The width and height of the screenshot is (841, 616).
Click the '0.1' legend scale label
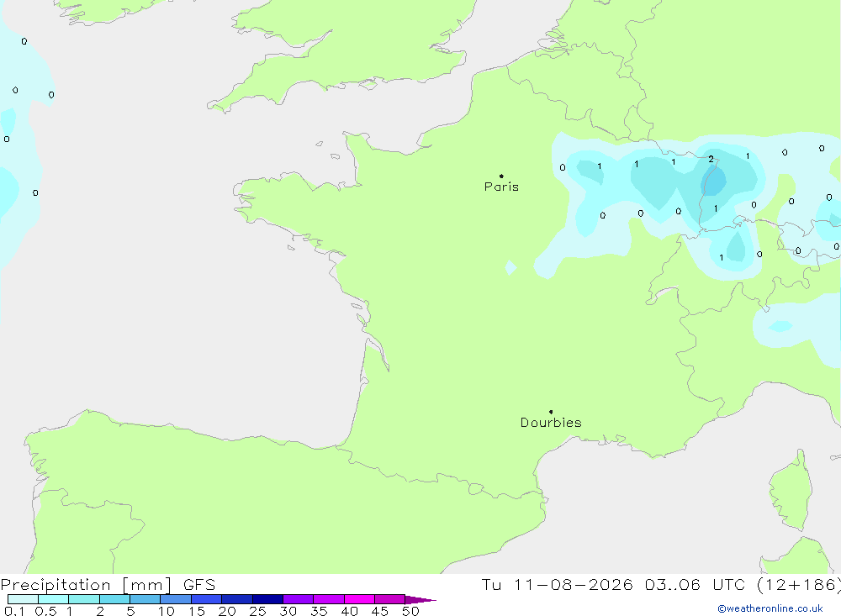pyautogui.click(x=14, y=611)
